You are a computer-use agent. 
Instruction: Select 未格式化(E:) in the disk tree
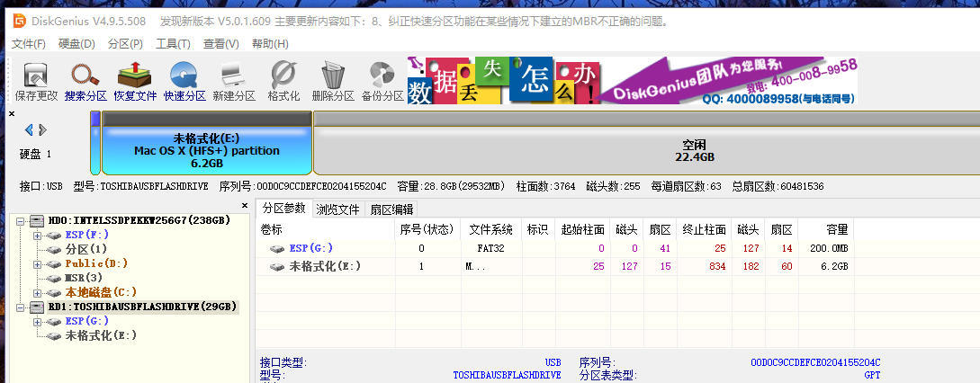101,335
